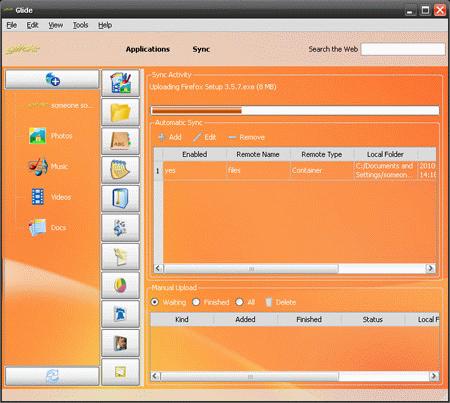The width and height of the screenshot is (450, 403).
Task: Open the Tools menu
Action: tap(80, 25)
